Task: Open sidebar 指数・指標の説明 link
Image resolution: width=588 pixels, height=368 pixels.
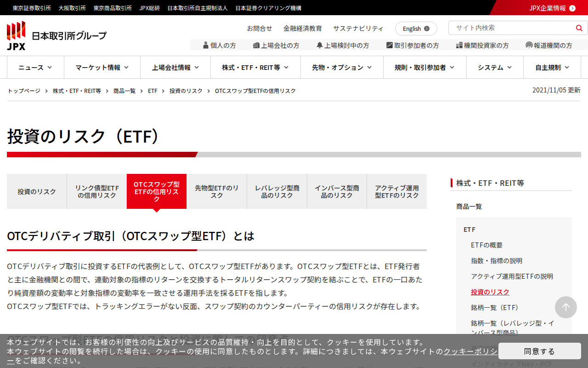Action: [497, 261]
